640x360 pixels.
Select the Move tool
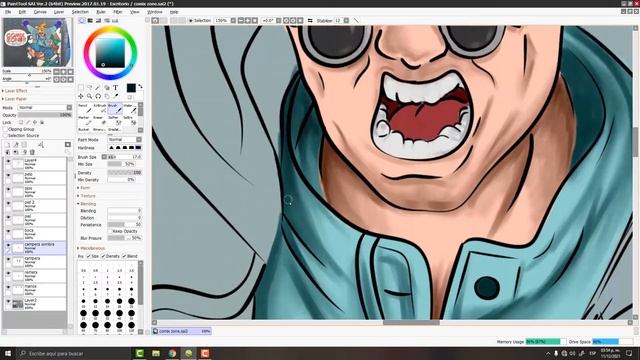pos(81,96)
